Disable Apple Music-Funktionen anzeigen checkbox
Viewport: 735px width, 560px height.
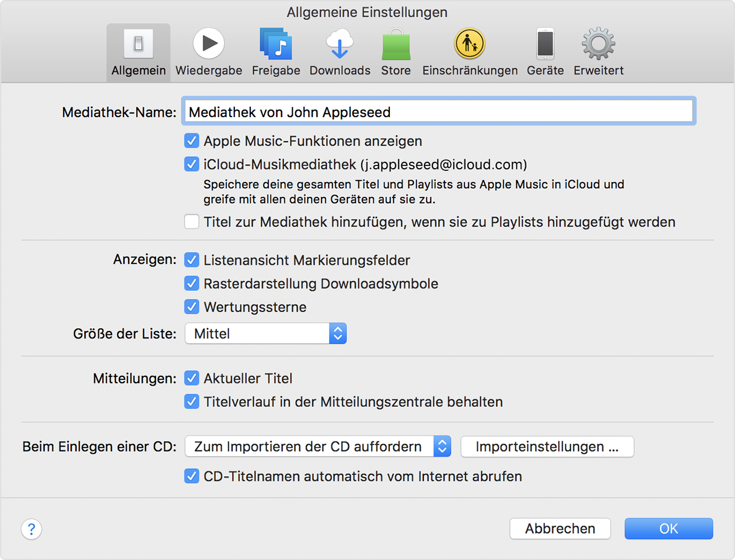(192, 141)
